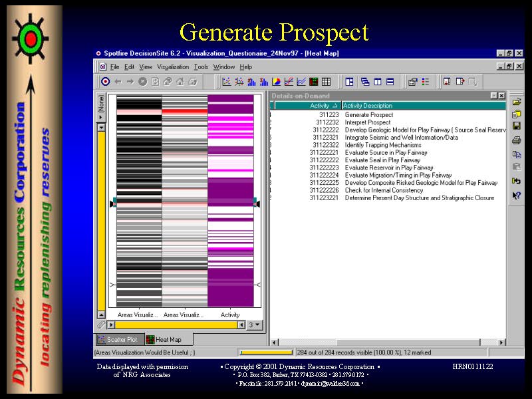Select the pie chart visualization icon

click(x=276, y=82)
